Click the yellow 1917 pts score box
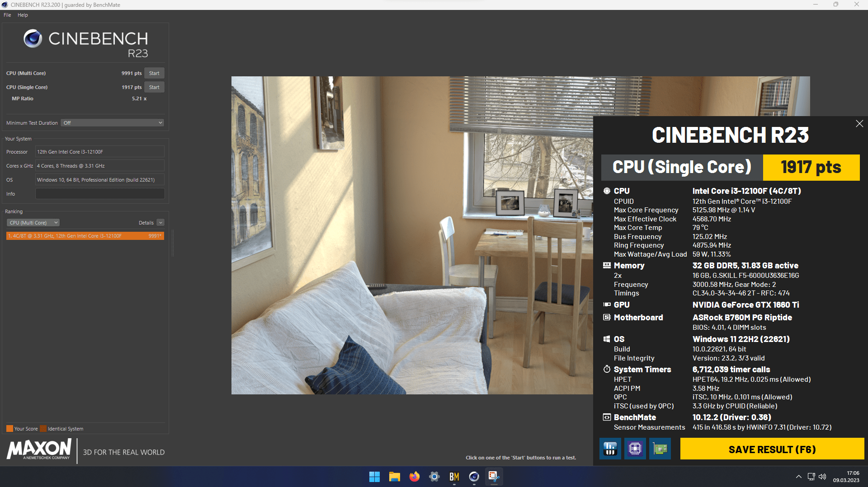Viewport: 868px width, 487px height. [811, 167]
